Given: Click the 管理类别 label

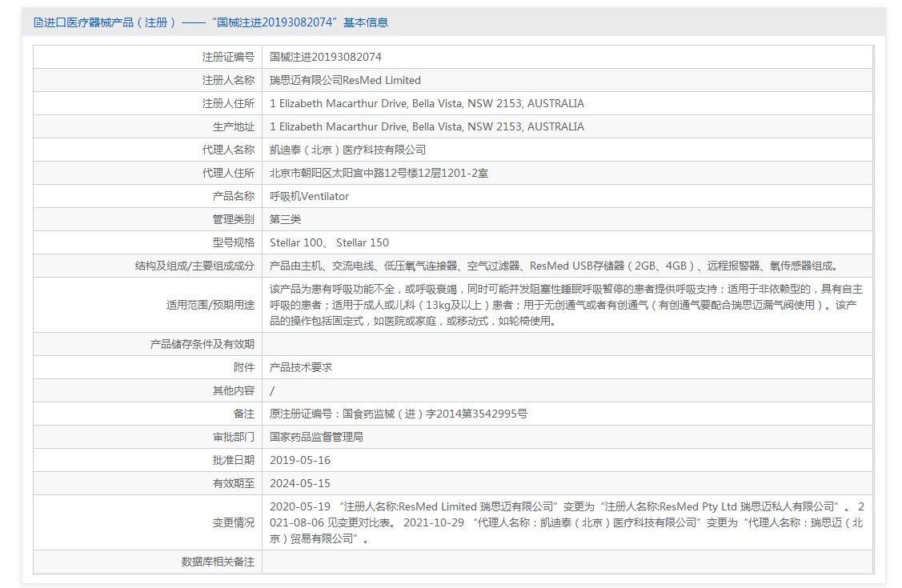Looking at the screenshot, I should click(x=234, y=219).
